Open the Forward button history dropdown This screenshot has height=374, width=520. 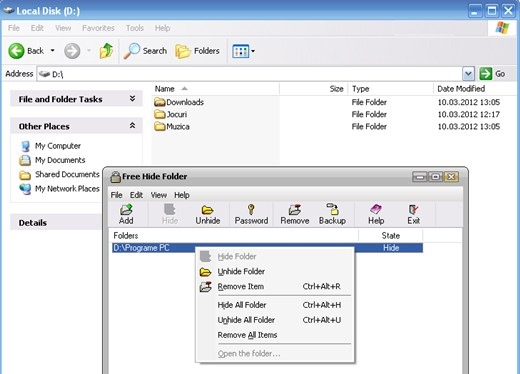click(89, 51)
